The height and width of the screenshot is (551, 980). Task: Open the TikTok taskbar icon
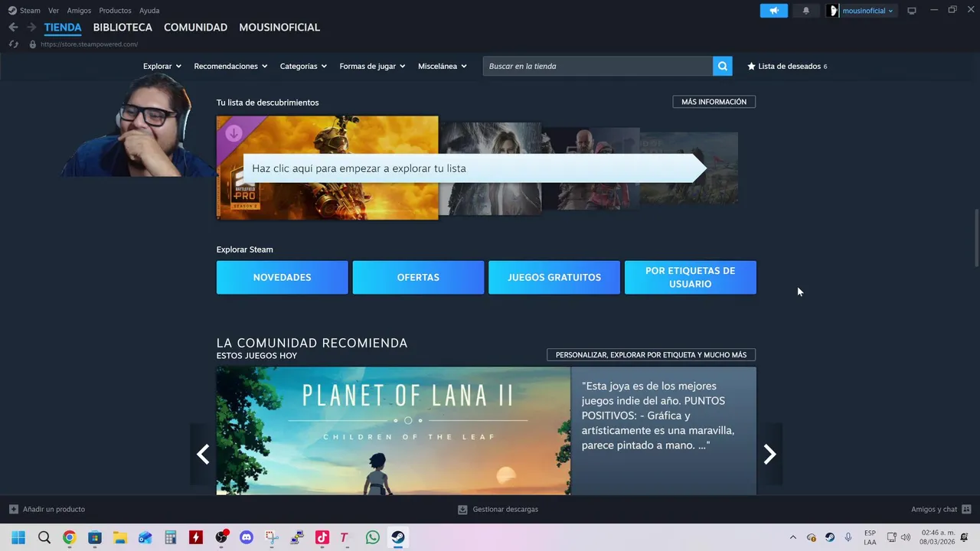tap(322, 537)
